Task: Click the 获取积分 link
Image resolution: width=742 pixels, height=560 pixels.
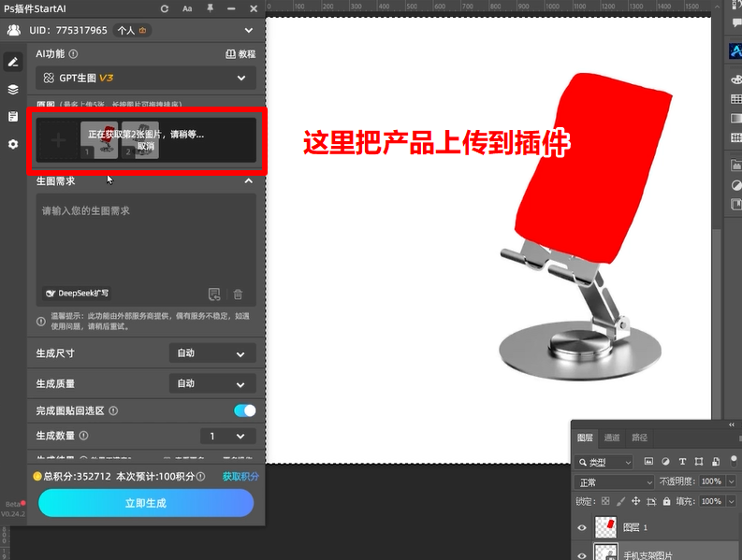Action: coord(240,476)
